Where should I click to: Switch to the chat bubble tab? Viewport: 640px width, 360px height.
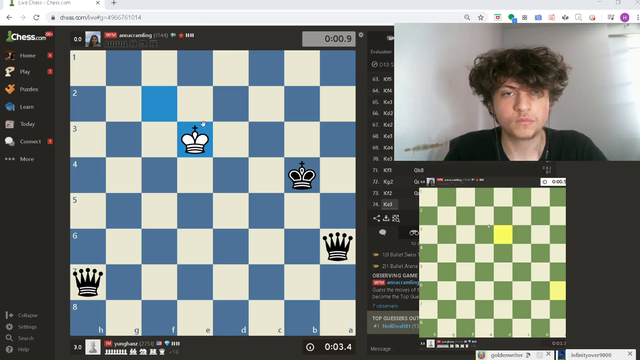coord(382,232)
